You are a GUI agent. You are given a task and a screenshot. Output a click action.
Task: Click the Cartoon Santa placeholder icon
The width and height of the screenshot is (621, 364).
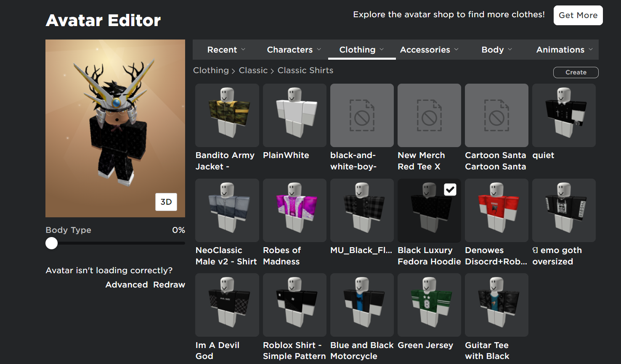click(x=496, y=115)
